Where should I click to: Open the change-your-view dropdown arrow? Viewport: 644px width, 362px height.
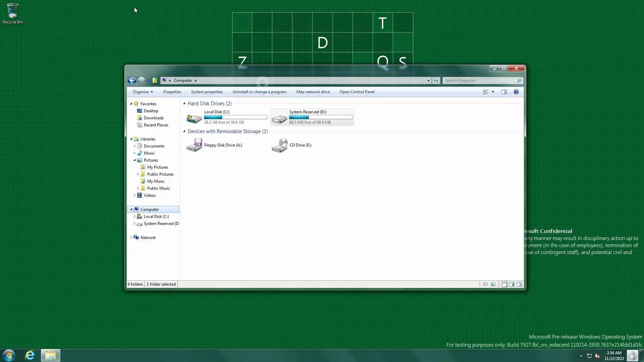(493, 92)
